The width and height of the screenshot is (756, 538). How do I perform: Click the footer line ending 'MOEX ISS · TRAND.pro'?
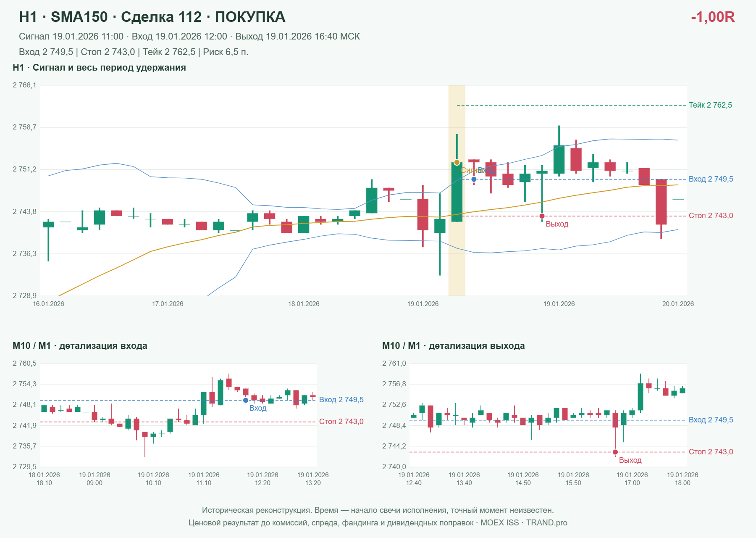pyautogui.click(x=378, y=523)
